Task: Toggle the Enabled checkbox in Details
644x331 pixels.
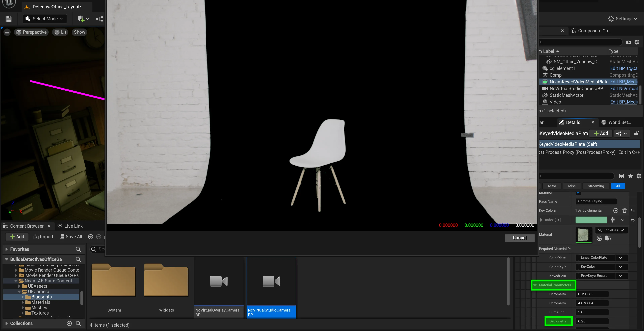Action: [x=578, y=192]
